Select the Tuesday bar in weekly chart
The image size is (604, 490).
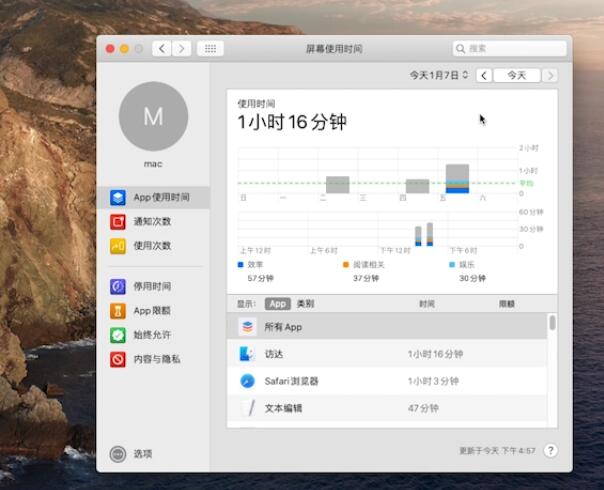[x=337, y=185]
